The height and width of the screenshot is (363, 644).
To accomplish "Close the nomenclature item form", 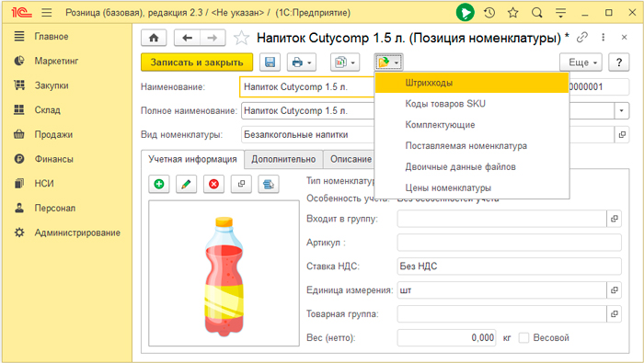I will pyautogui.click(x=625, y=38).
